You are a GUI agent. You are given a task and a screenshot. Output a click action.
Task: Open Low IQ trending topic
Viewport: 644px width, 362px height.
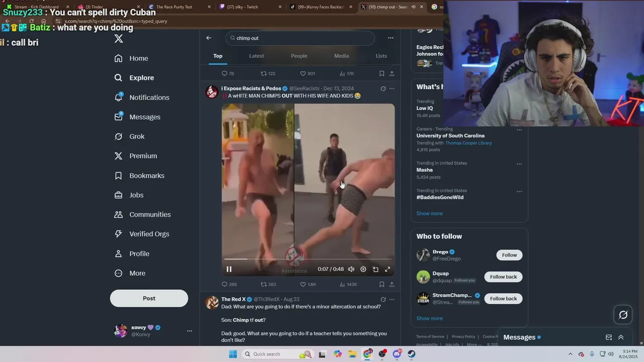point(425,108)
